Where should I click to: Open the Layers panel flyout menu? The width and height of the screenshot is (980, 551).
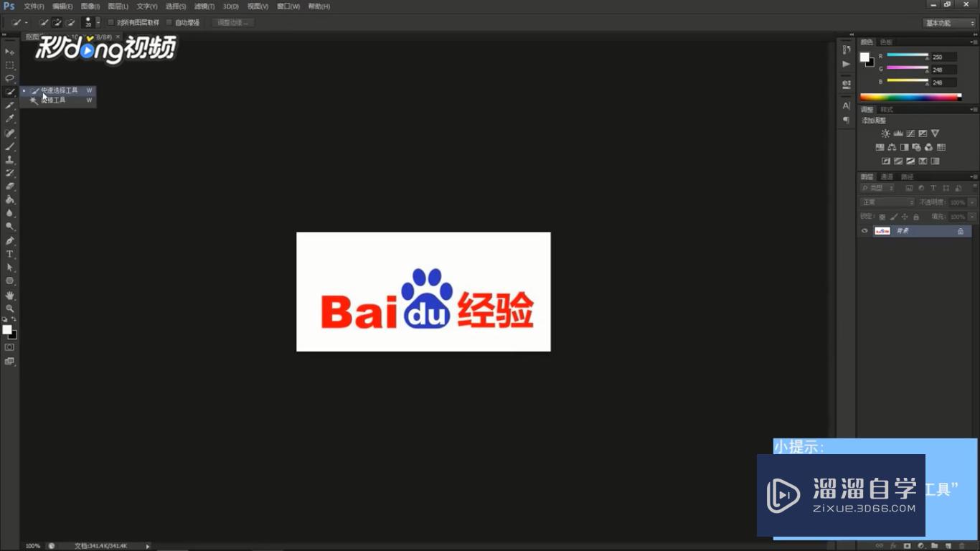click(974, 176)
